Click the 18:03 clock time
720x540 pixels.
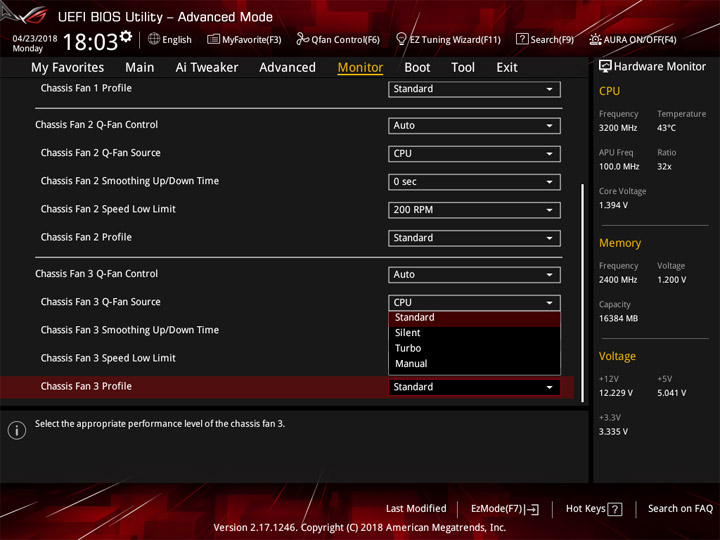click(x=90, y=42)
